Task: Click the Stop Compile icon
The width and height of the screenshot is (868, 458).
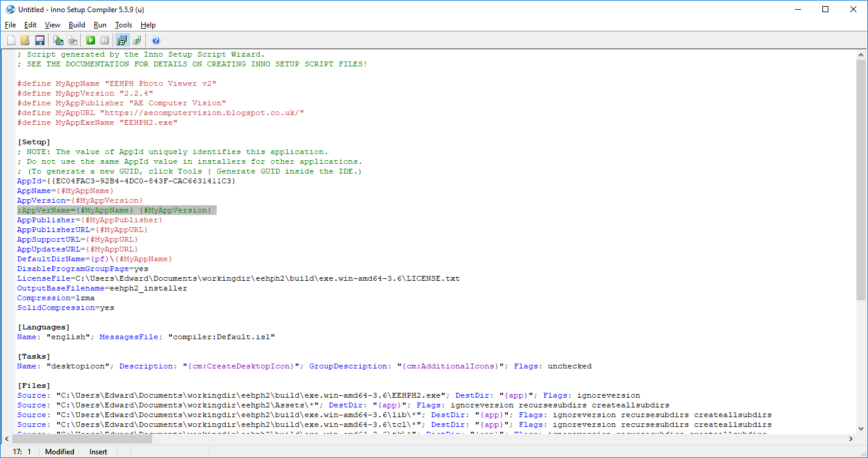Action: (72, 40)
